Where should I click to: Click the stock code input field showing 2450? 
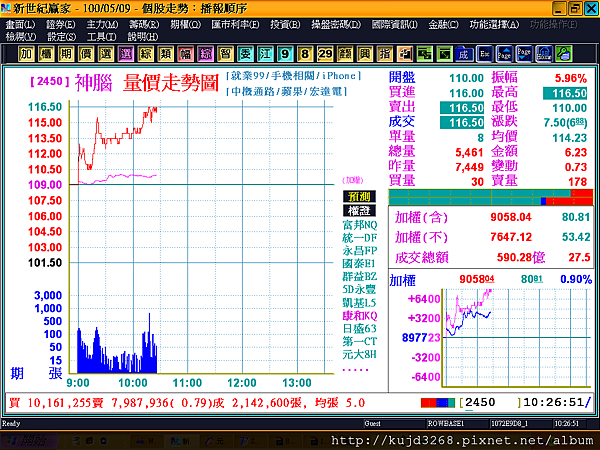pos(491,403)
